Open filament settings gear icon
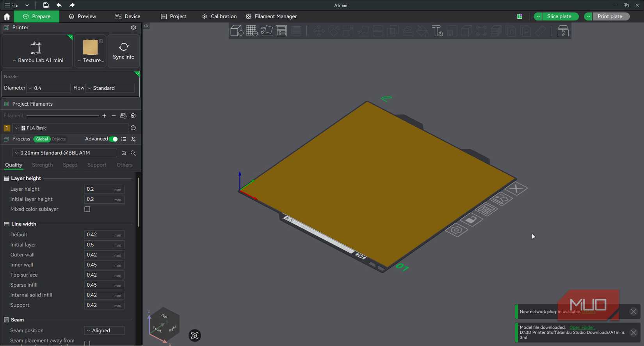This screenshot has width=644, height=346. point(133,116)
